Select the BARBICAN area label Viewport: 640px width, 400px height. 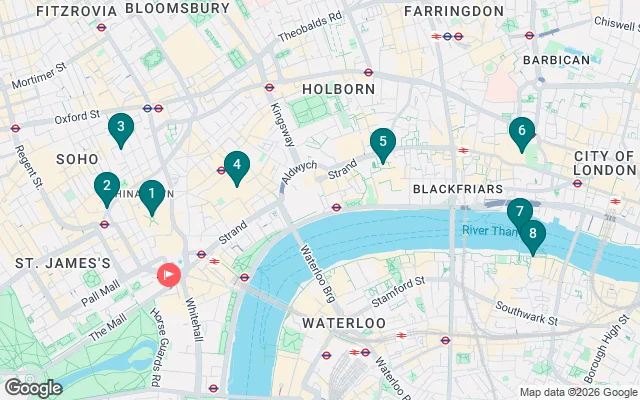click(557, 60)
